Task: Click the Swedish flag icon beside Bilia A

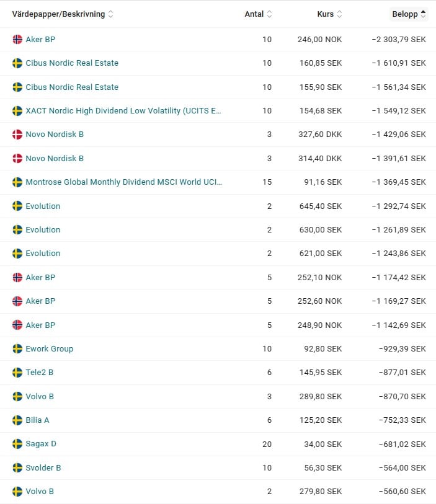Action: pos(17,420)
